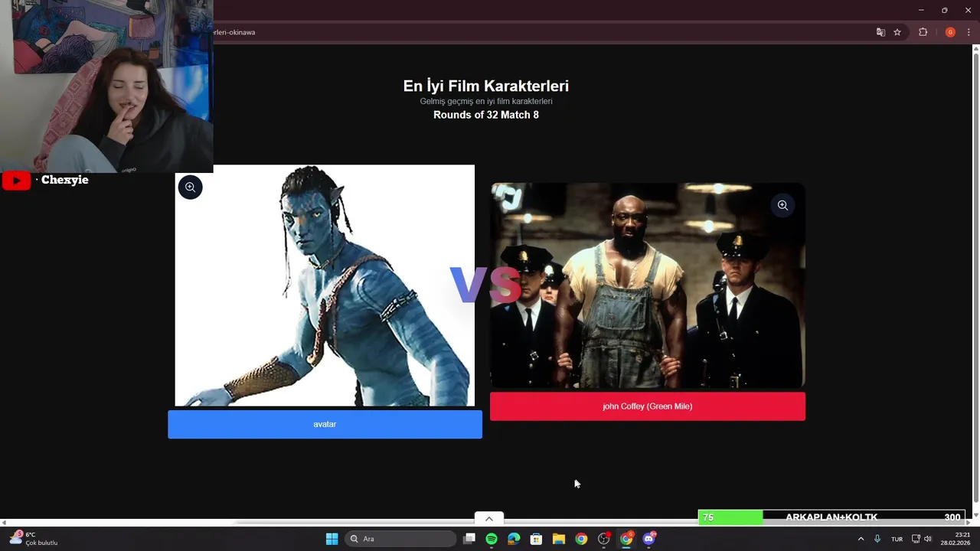Select the Green Mile scene picture
Image resolution: width=980 pixels, height=551 pixels.
tap(648, 285)
